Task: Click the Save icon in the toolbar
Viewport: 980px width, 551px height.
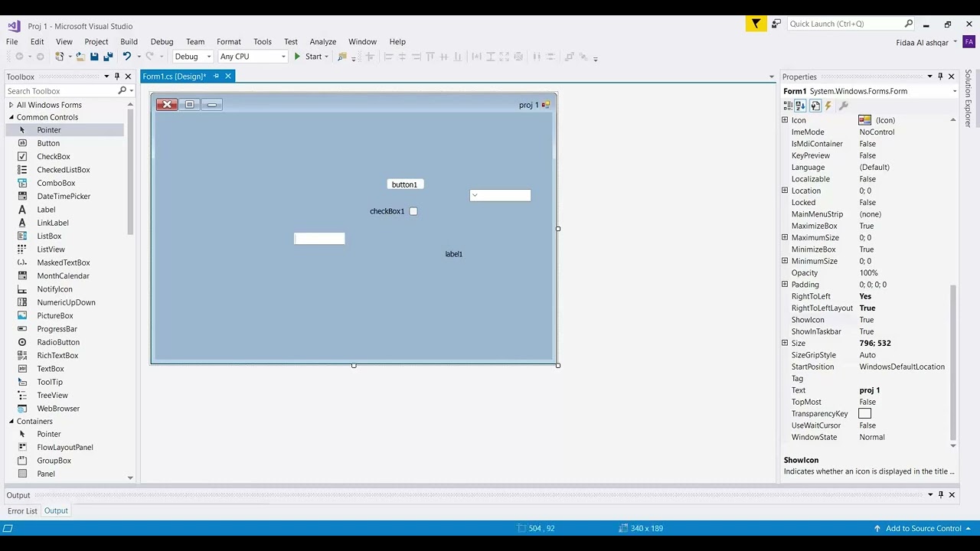Action: click(94, 57)
